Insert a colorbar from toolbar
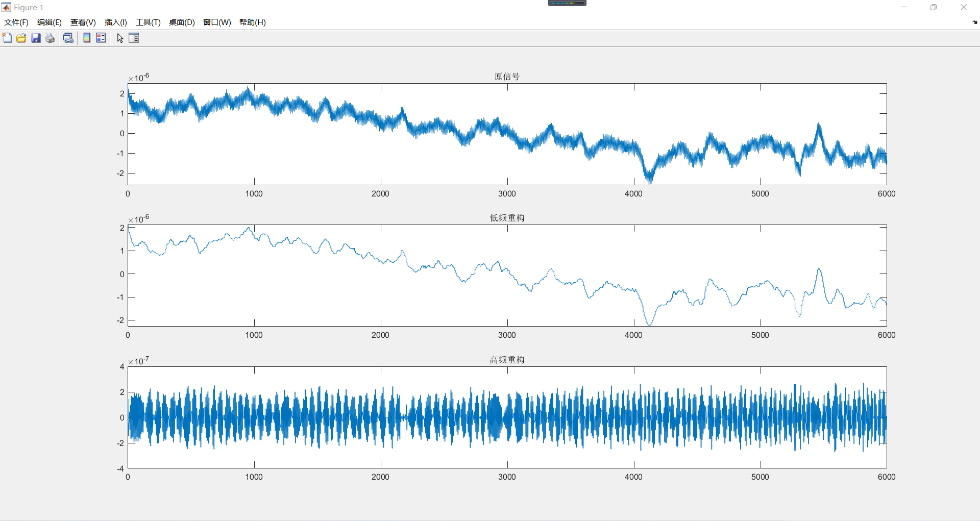This screenshot has height=521, width=980. click(x=87, y=38)
